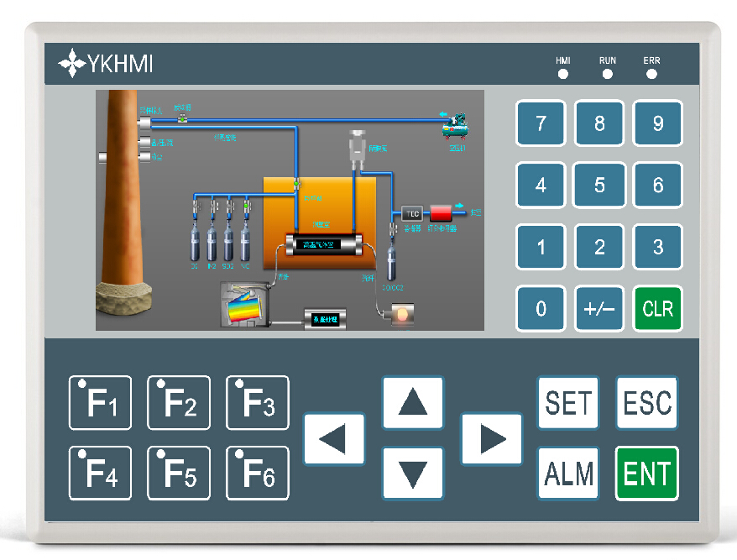The image size is (737, 560).
Task: Click number key 0
Action: point(541,308)
